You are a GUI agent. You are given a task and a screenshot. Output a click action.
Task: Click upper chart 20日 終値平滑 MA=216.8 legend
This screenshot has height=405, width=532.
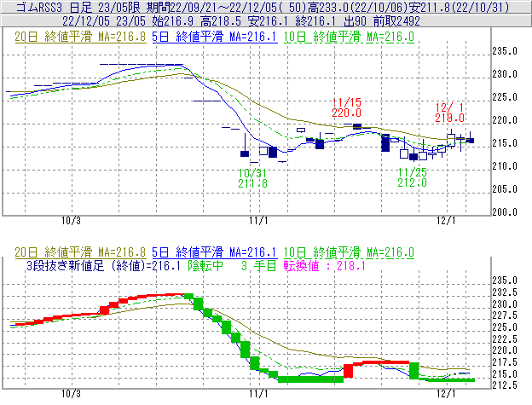coord(80,37)
